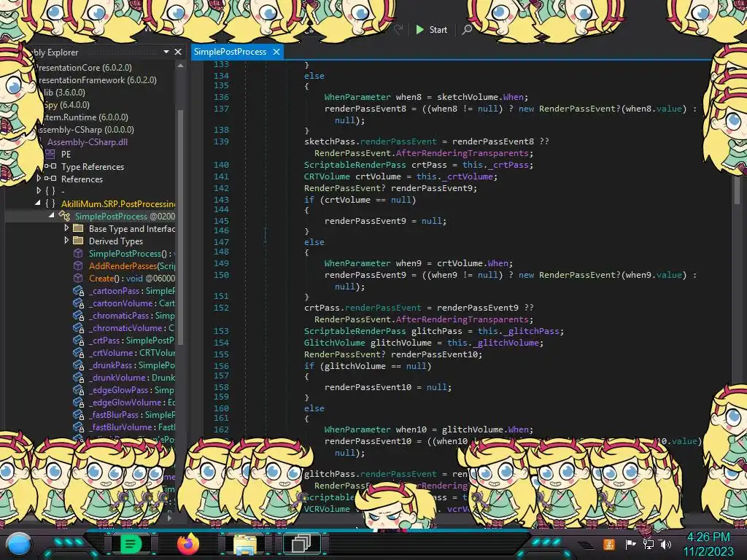The width and height of the screenshot is (747, 560).
Task: Click the folder icon of Base Type and Interfaces
Action: click(x=78, y=228)
